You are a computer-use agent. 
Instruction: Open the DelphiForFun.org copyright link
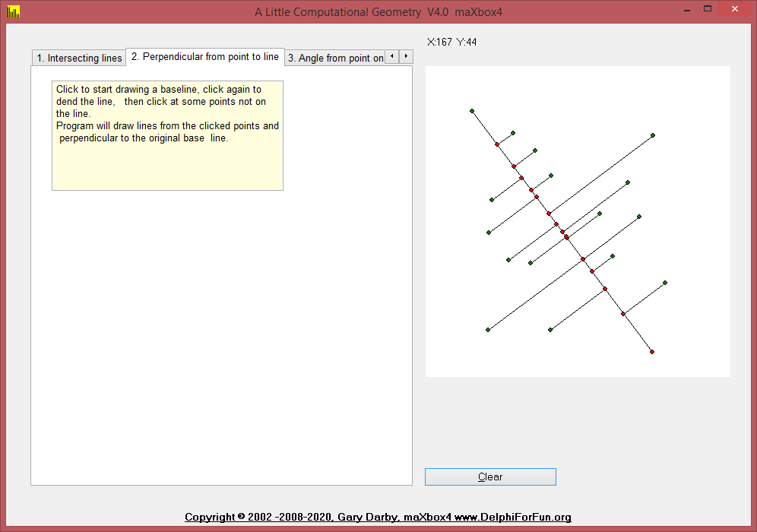(x=378, y=518)
